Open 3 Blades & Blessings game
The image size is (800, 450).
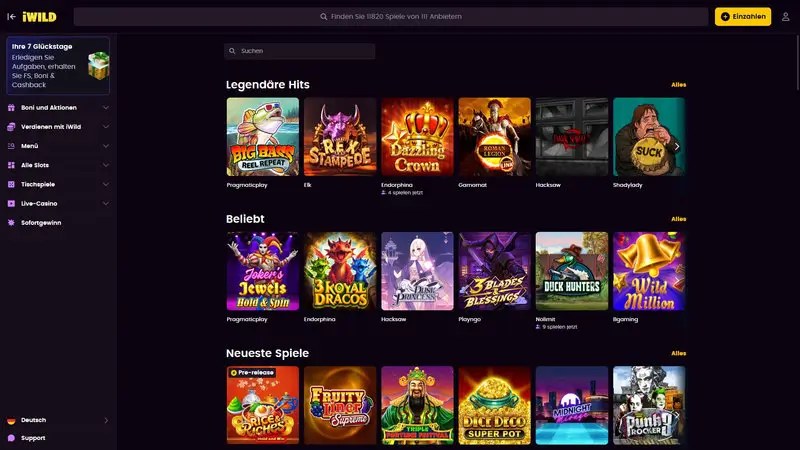coord(494,271)
